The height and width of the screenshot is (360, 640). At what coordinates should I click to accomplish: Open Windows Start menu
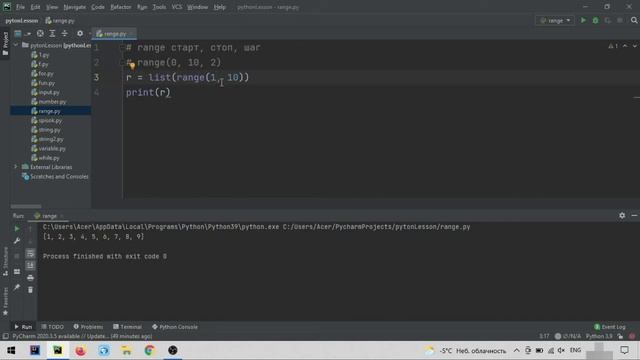[x=11, y=350]
